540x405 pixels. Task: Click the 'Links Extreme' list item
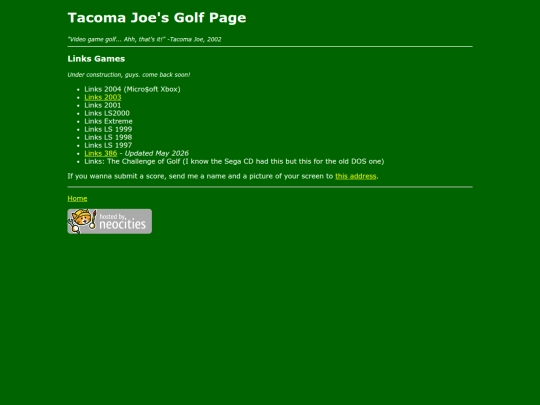click(x=108, y=121)
